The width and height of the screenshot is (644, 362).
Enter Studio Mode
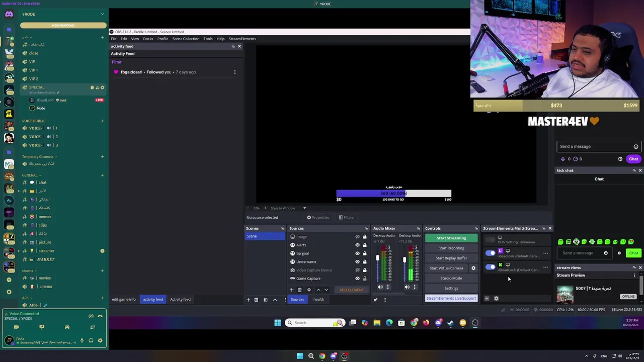[451, 278]
